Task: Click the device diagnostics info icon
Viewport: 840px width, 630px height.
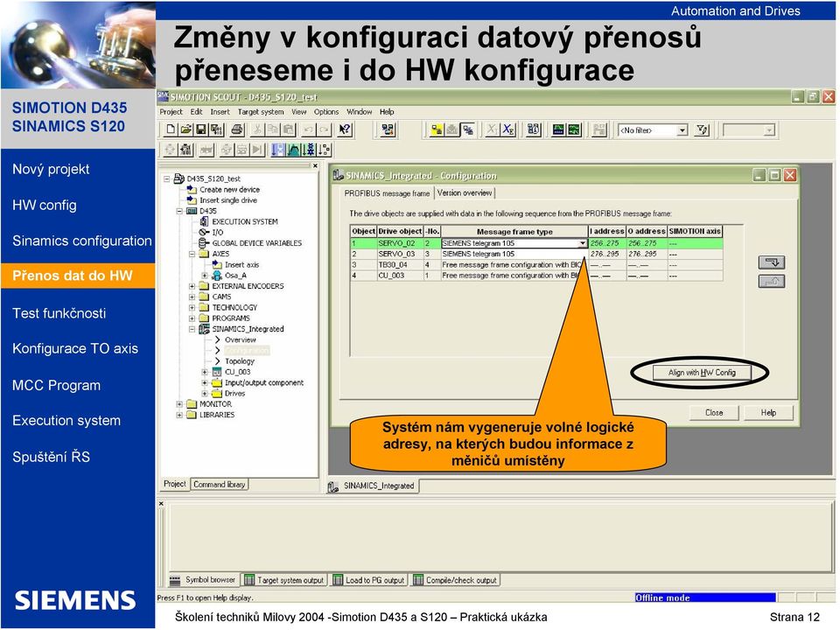Action: tap(534, 129)
